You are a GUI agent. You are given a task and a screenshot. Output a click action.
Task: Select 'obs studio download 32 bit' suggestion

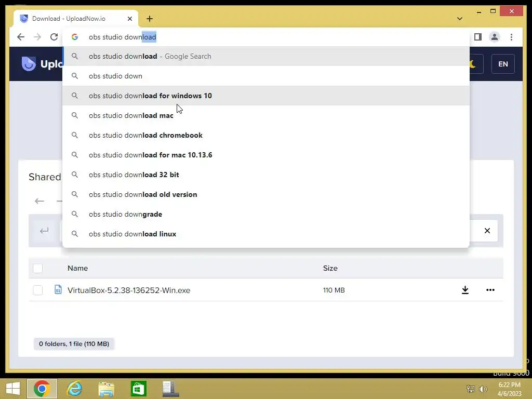point(266,175)
